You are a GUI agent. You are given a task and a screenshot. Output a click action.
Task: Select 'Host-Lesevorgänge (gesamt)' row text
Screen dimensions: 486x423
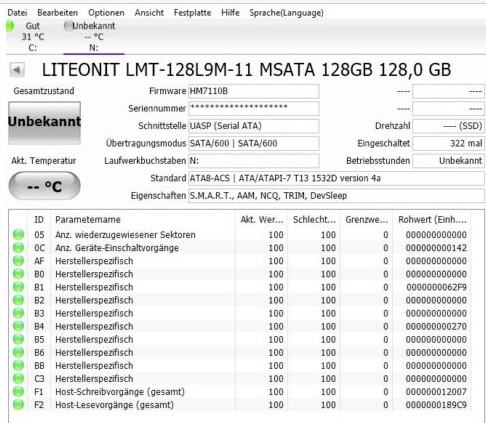tap(114, 405)
